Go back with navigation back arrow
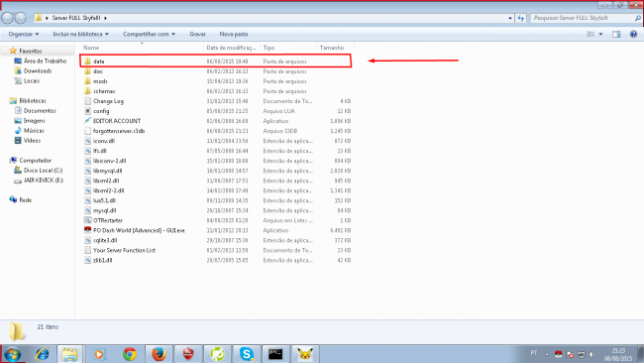The height and width of the screenshot is (363, 644). 7,18
